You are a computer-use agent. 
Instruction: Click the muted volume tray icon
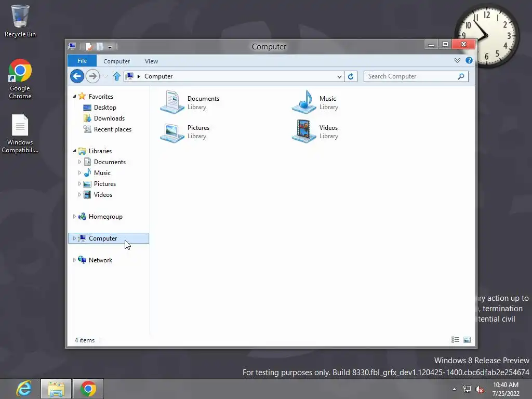(x=480, y=389)
